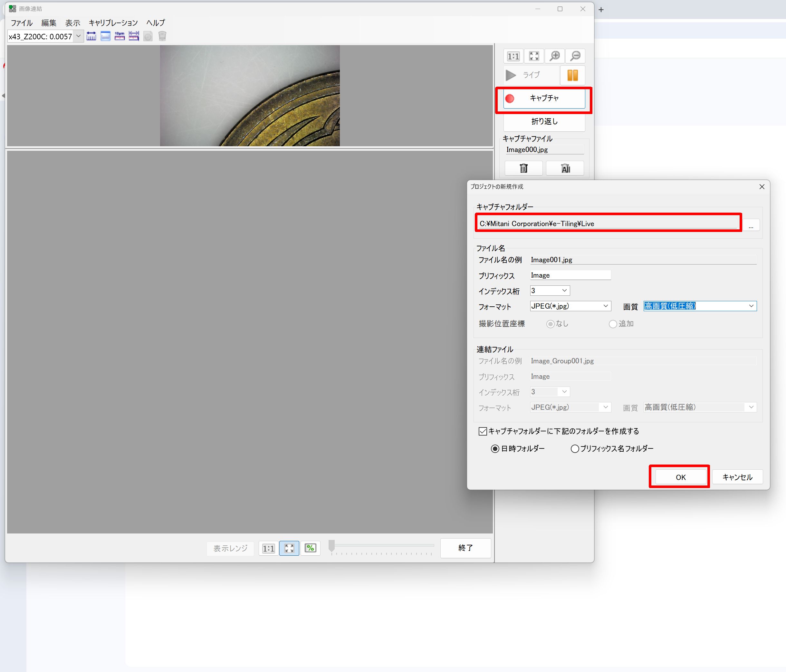Viewport: 786px width, 672px height.
Task: Click the Image_Group001.jpg example text
Action: tap(562, 361)
